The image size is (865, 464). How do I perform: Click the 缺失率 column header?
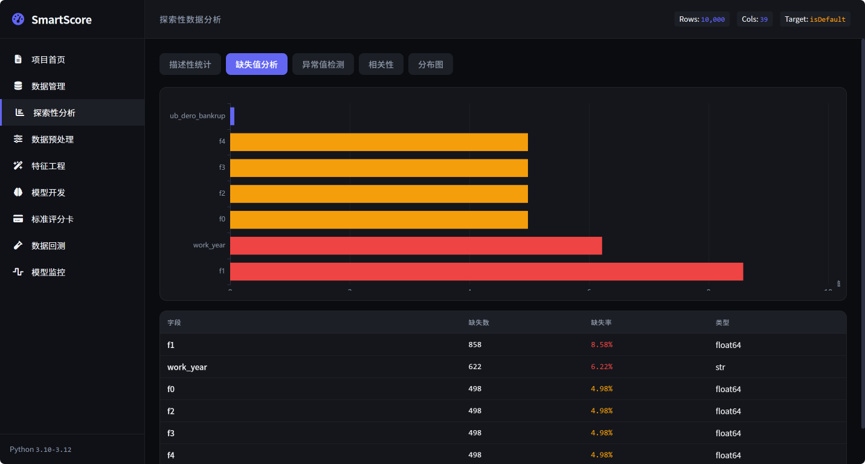click(x=601, y=323)
